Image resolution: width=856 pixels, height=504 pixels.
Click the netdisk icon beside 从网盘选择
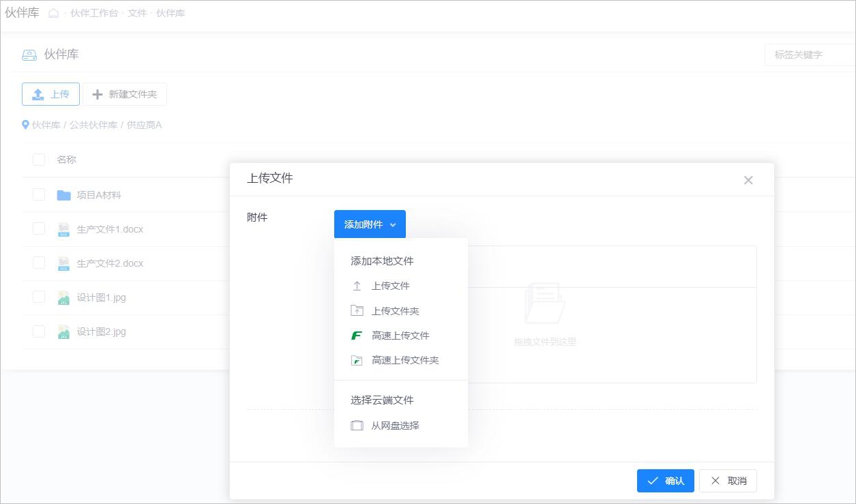357,426
